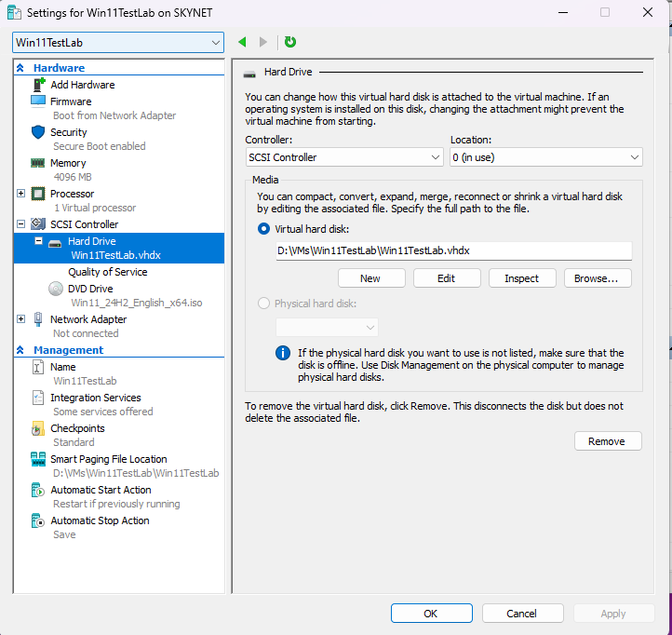Click the Name management icon
The width and height of the screenshot is (672, 635).
pos(38,367)
